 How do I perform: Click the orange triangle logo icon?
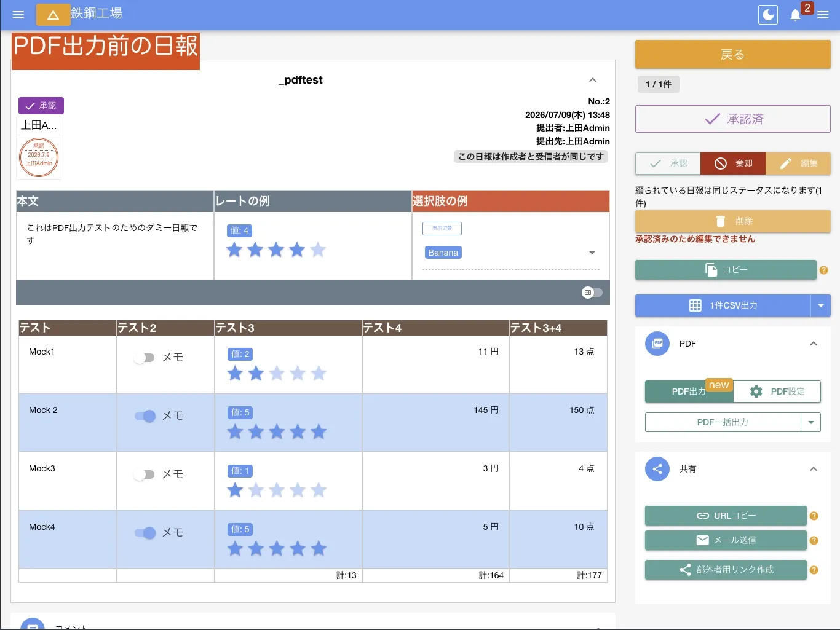click(x=53, y=15)
